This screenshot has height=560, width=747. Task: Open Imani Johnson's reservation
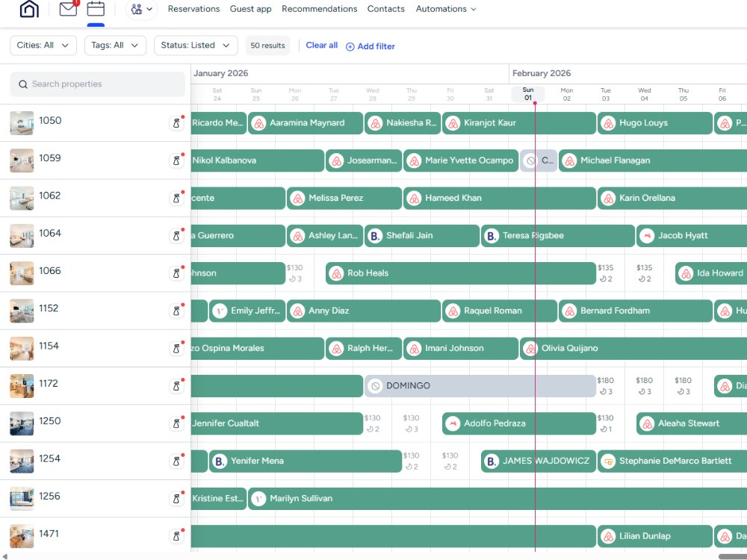461,349
